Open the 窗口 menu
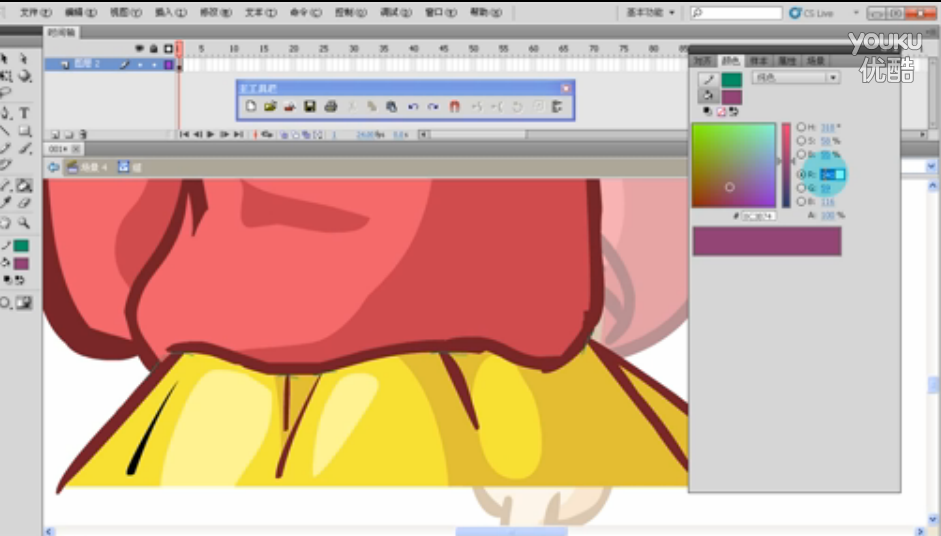This screenshot has height=536, width=941. point(440,12)
